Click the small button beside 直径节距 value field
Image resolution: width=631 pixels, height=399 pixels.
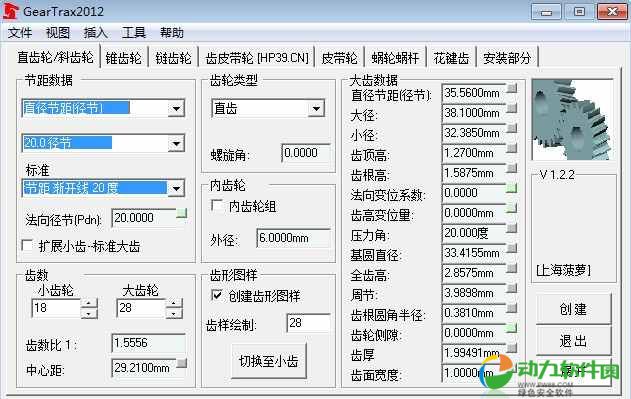pos(511,89)
